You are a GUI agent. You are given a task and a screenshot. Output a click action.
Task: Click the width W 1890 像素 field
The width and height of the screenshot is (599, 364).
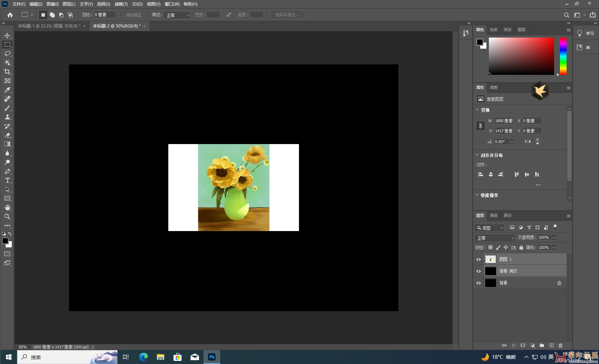(504, 121)
